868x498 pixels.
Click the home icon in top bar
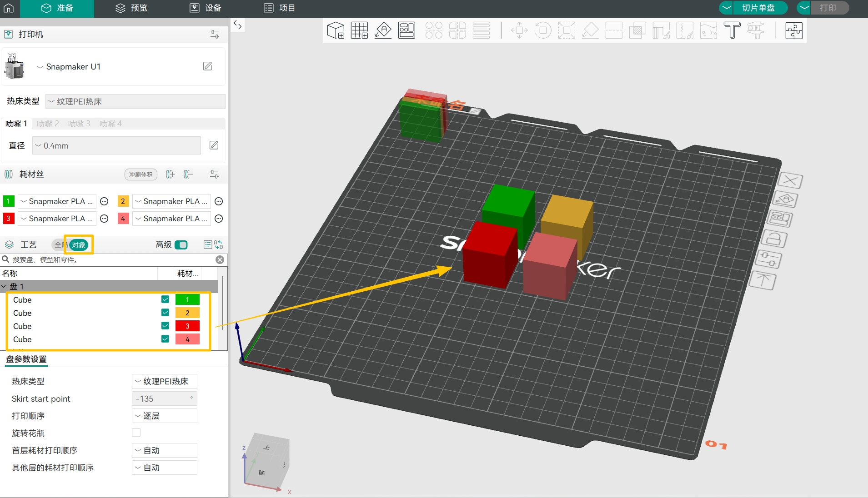tap(9, 8)
